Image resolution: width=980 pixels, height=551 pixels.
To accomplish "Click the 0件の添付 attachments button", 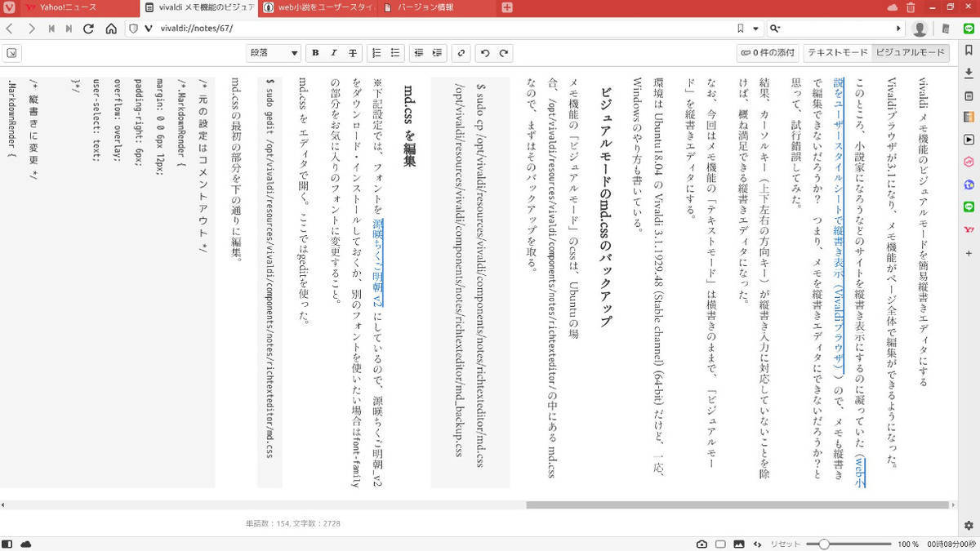I will [768, 51].
